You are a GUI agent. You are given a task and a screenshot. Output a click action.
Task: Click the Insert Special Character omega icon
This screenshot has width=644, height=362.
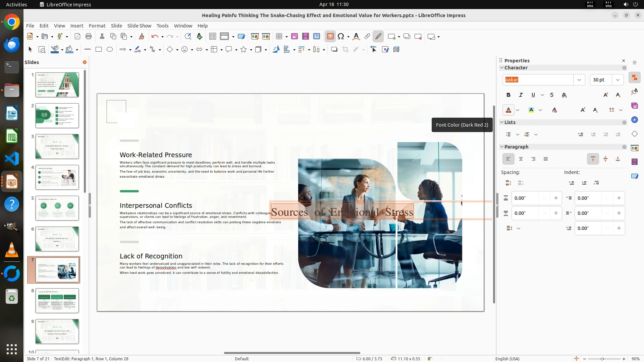(x=341, y=37)
